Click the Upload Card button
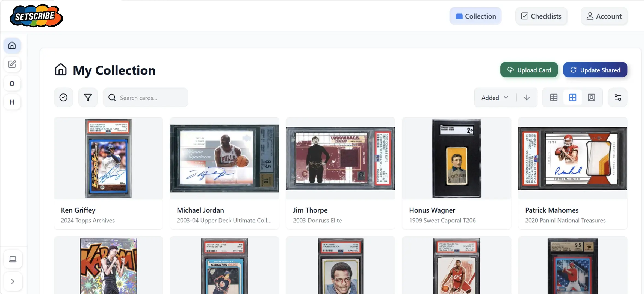 (x=529, y=70)
